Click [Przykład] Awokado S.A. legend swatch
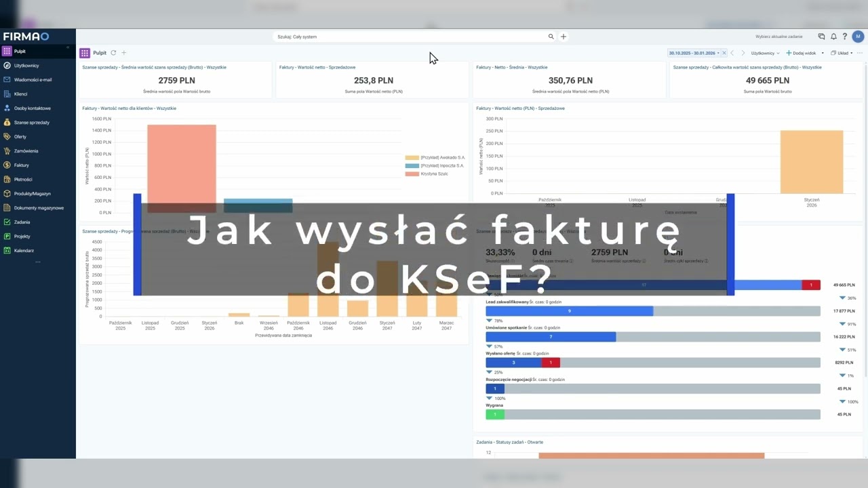868x488 pixels. click(412, 157)
